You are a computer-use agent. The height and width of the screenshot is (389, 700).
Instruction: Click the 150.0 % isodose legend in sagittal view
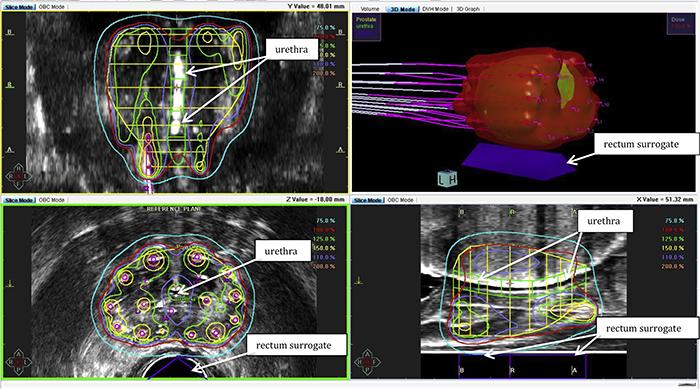[674, 248]
